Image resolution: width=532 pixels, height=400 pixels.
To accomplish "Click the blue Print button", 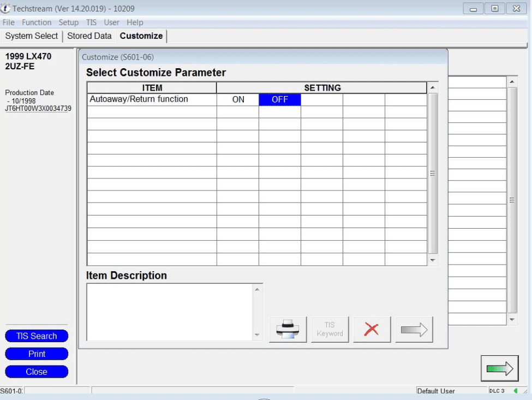I will tap(37, 354).
